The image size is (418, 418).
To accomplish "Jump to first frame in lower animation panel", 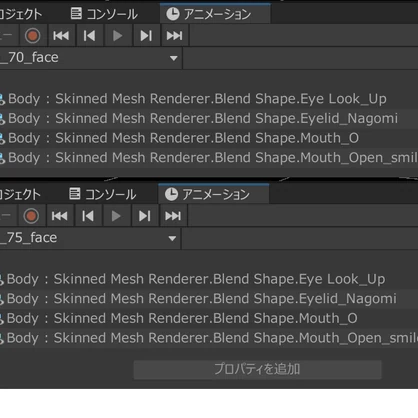I will pos(60,216).
